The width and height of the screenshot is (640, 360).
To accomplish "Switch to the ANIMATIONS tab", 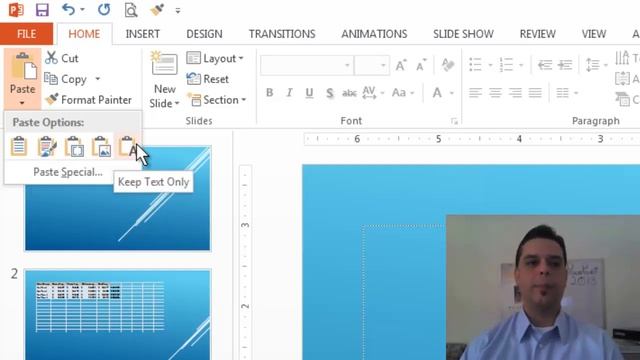I will tap(374, 34).
